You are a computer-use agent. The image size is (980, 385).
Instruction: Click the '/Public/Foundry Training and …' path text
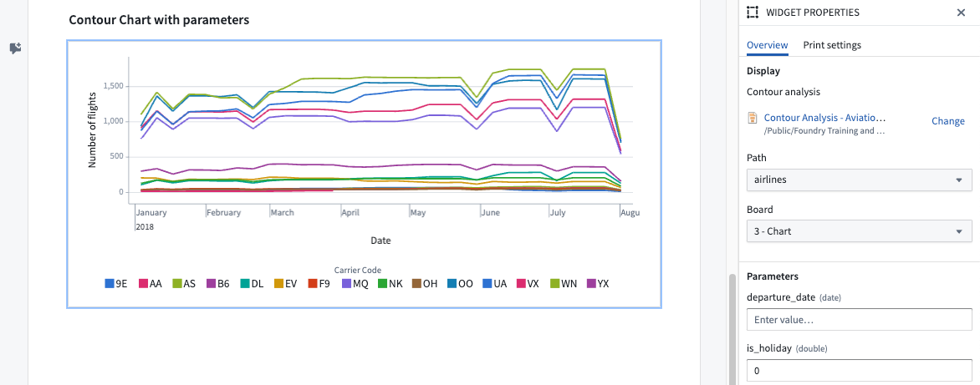pyautogui.click(x=824, y=131)
